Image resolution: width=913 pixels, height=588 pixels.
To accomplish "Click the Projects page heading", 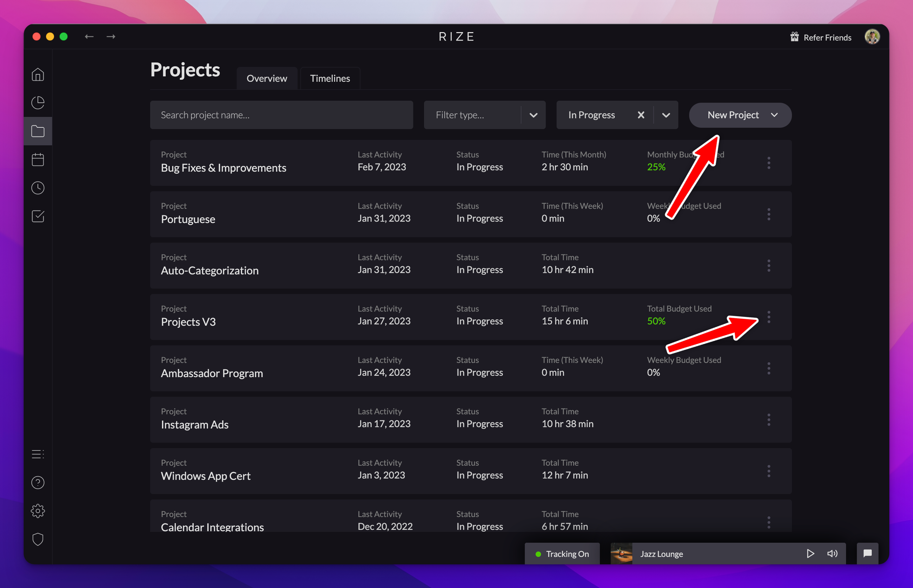I will coord(185,70).
